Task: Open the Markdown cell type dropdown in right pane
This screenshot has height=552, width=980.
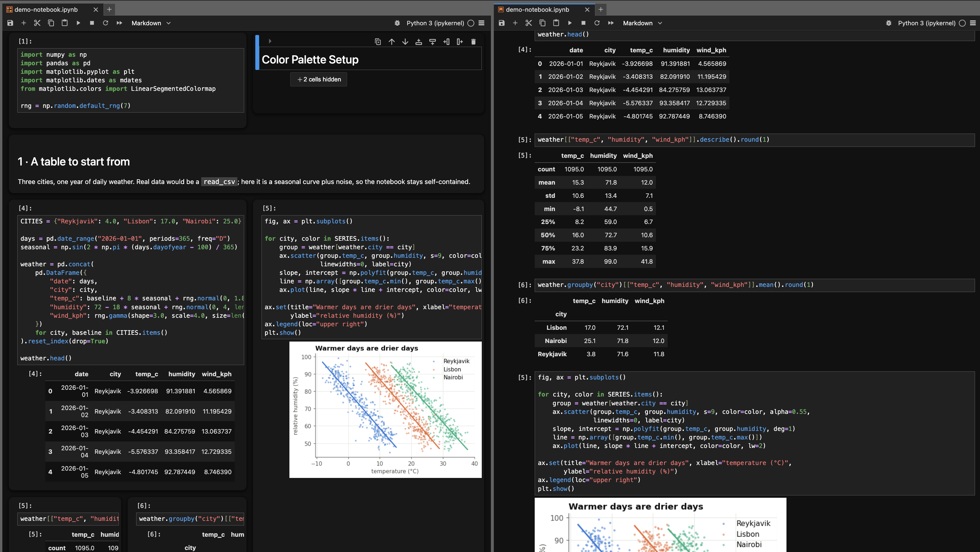Action: coord(643,23)
